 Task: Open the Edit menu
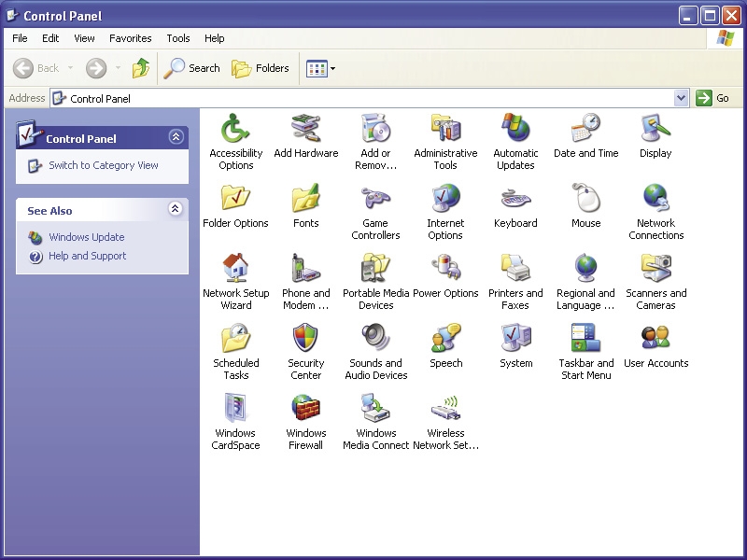(x=50, y=38)
